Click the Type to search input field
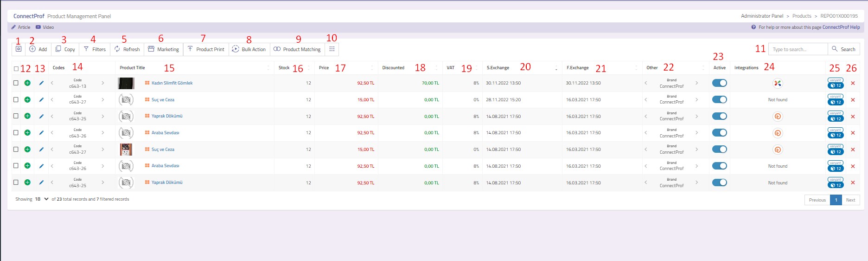868x261 pixels. [798, 49]
